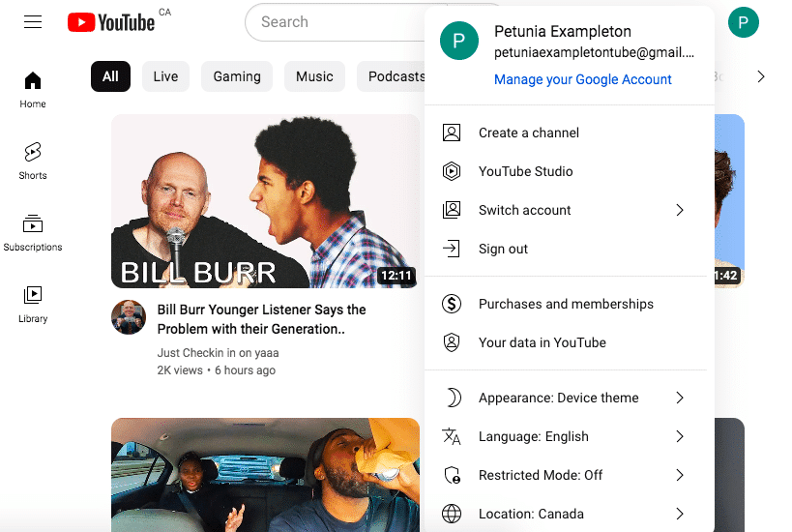Go to Home in sidebar
The image size is (792, 532).
pyautogui.click(x=33, y=89)
